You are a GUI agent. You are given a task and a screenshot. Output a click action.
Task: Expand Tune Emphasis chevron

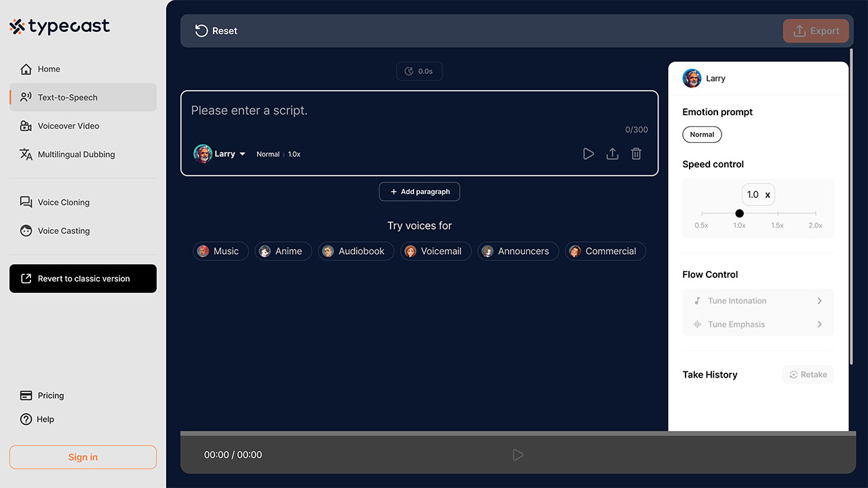coord(819,325)
